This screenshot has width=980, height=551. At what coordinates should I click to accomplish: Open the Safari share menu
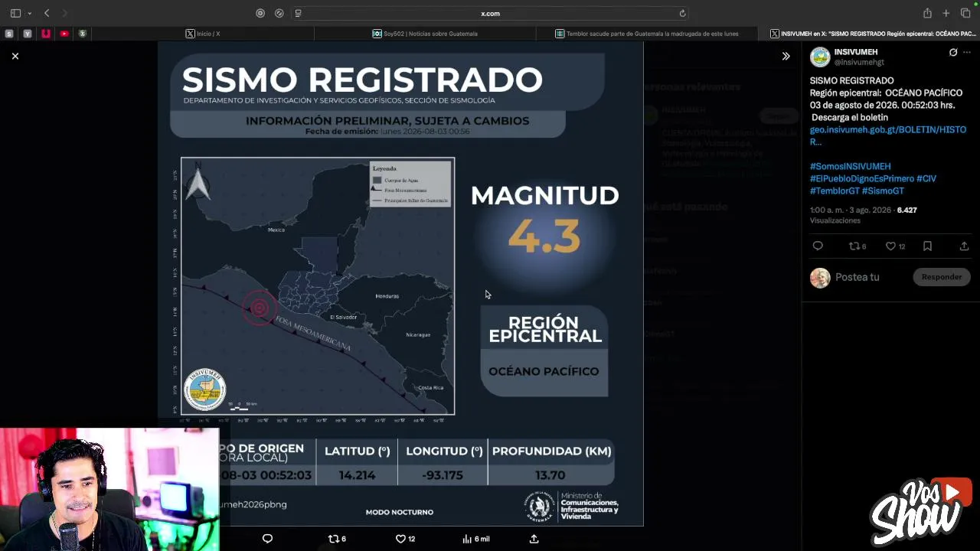(x=927, y=13)
